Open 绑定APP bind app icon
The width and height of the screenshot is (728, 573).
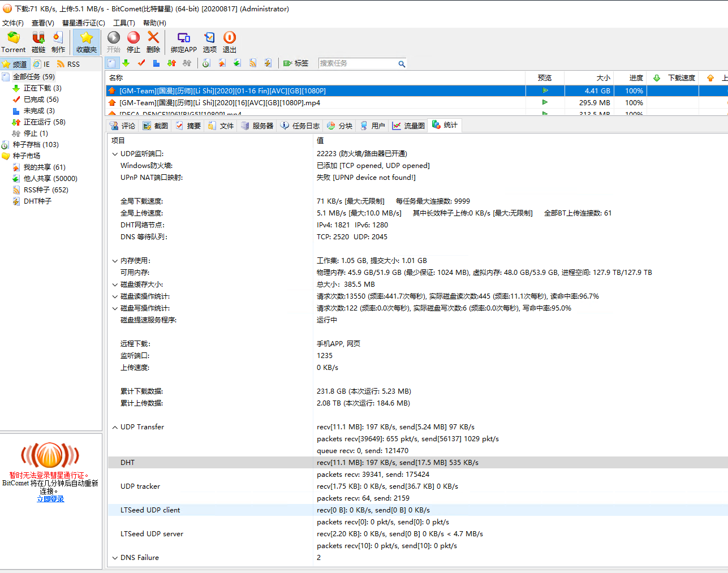click(x=184, y=42)
